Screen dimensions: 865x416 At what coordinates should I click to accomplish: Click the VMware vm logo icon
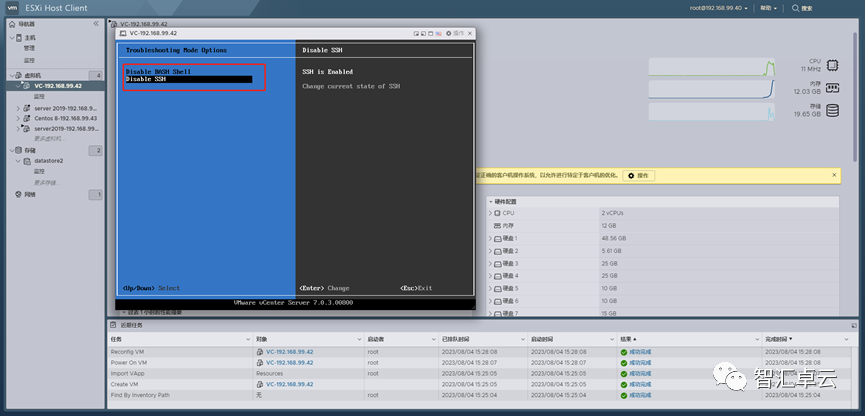13,8
